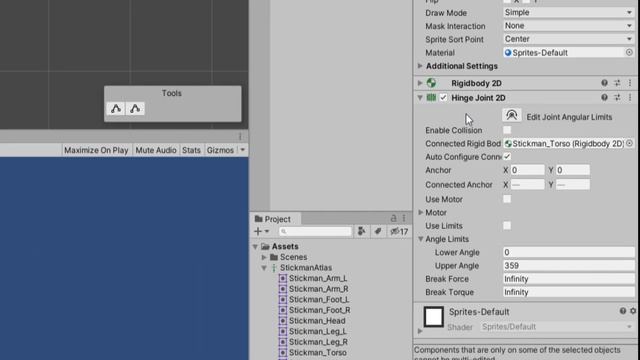
Task: Click the Upper Angle input field
Action: (x=569, y=266)
